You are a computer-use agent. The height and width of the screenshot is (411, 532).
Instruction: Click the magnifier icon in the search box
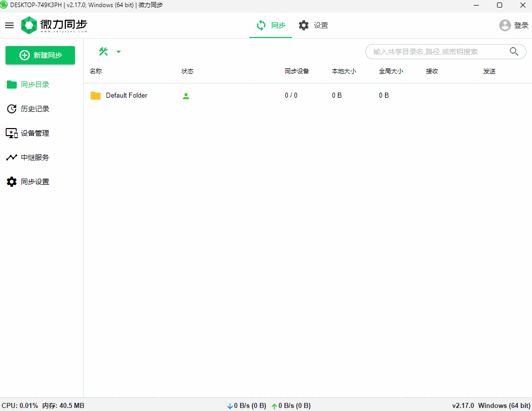[x=514, y=51]
